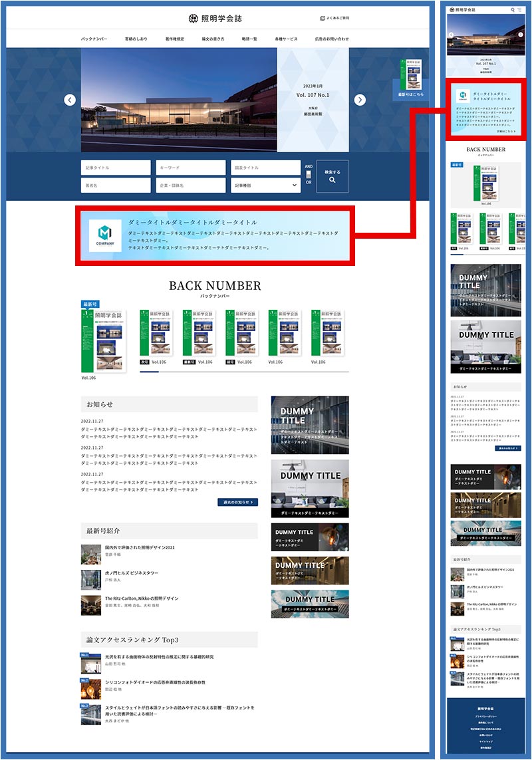
Task: Open light-bulb DUMMY TITLE banner on desktop
Action: click(310, 537)
